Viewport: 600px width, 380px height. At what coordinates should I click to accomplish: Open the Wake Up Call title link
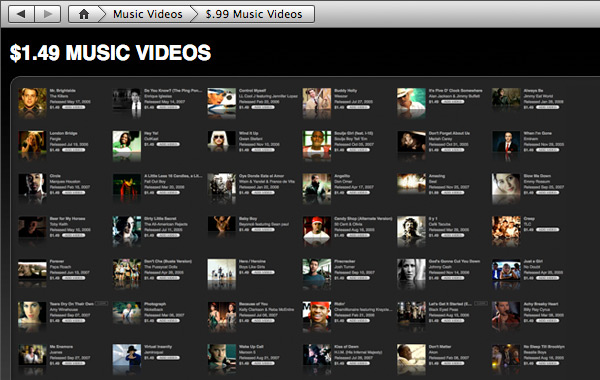pyautogui.click(x=251, y=347)
